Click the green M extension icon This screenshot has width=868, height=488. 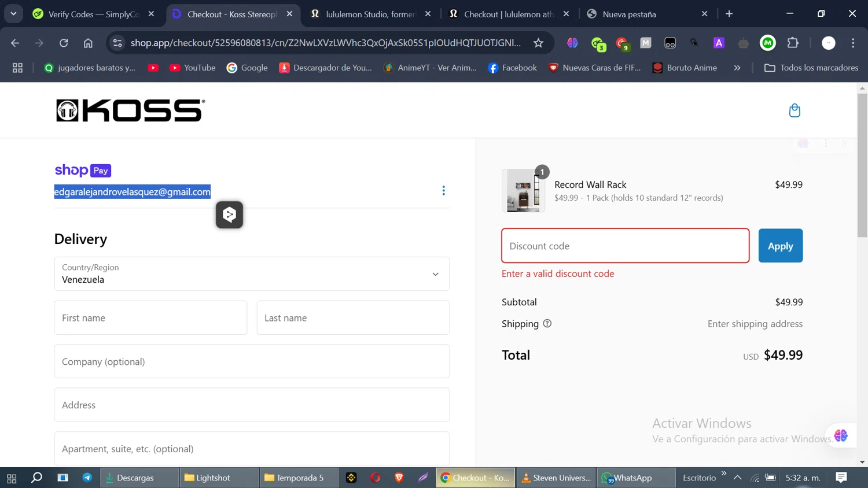coord(768,43)
